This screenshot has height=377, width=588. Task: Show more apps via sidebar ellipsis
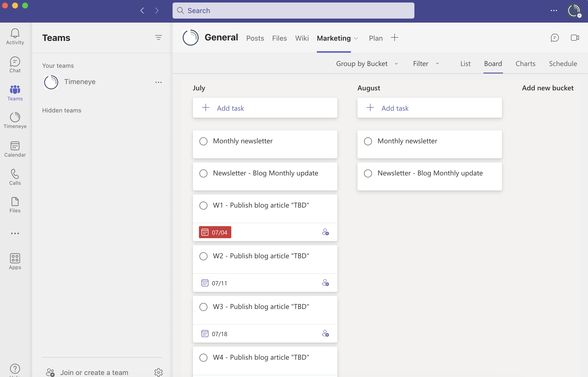tap(15, 233)
